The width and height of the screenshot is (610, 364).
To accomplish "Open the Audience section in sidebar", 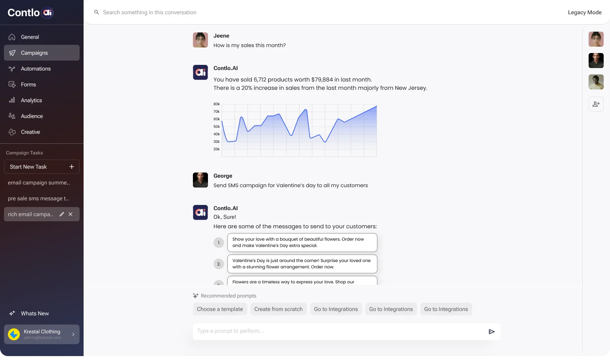I will click(32, 116).
